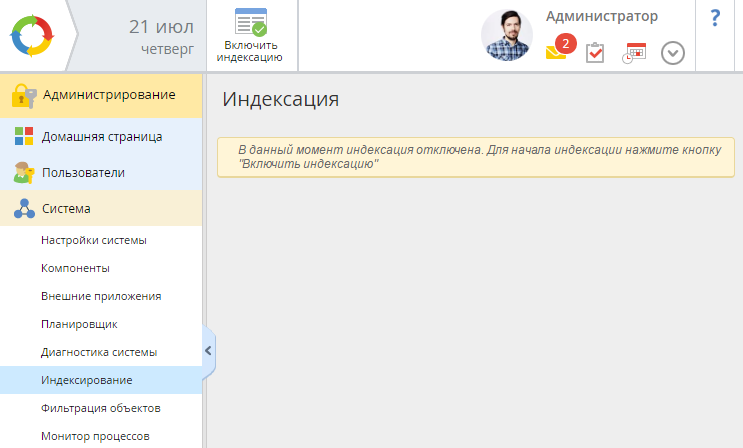Open Внешние приложения item

click(x=101, y=296)
